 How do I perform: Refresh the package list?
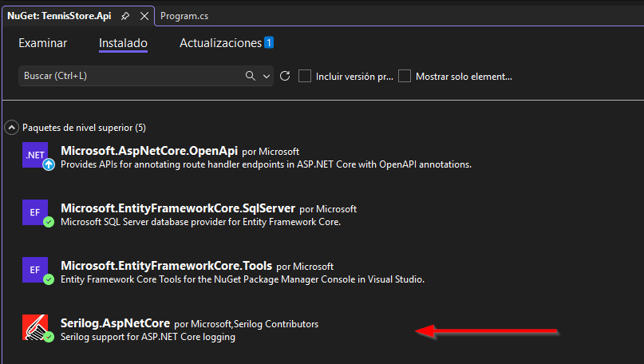coord(285,76)
